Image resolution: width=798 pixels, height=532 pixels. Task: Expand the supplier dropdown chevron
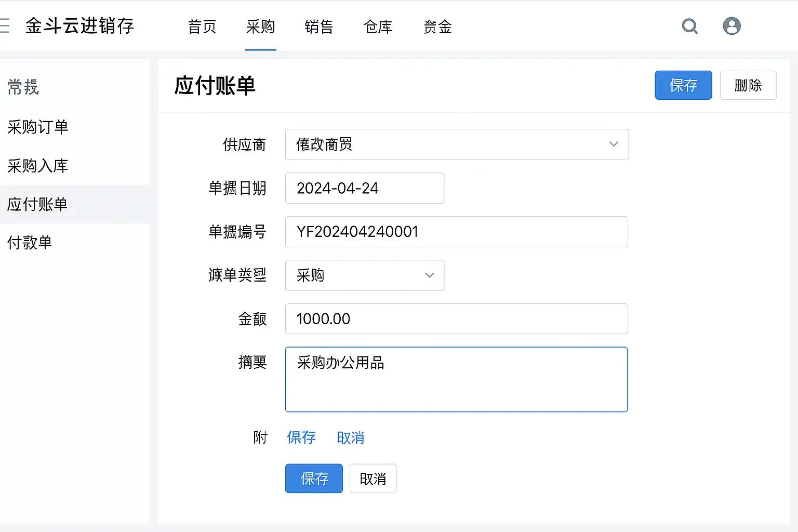(614, 144)
